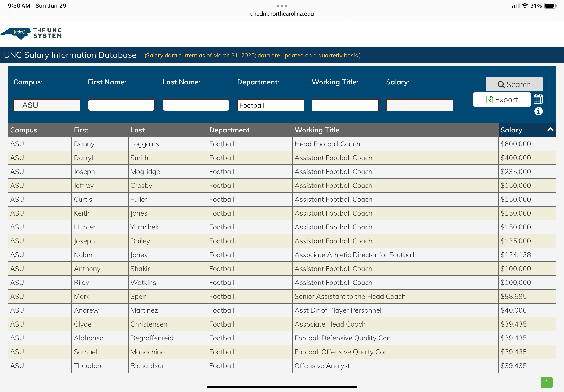
Task: Click the Salary filter input field
Action: pos(419,105)
